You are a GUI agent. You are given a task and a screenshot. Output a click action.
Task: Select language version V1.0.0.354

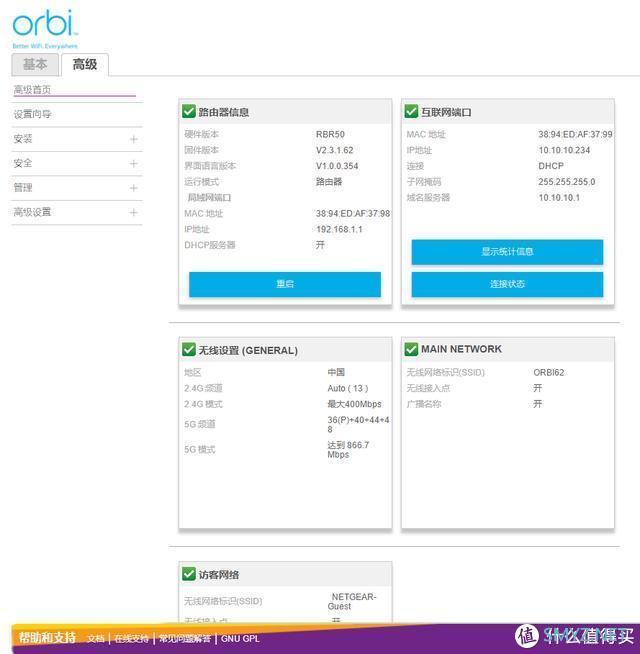(x=337, y=166)
